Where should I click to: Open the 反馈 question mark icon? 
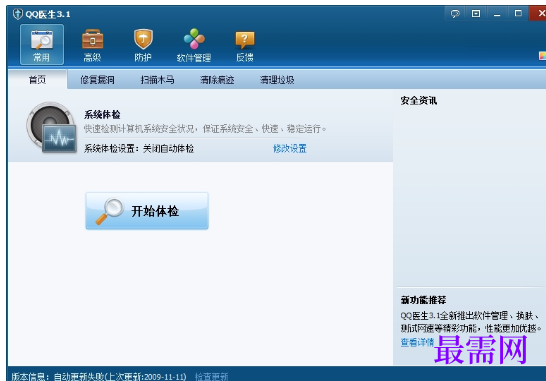245,45
